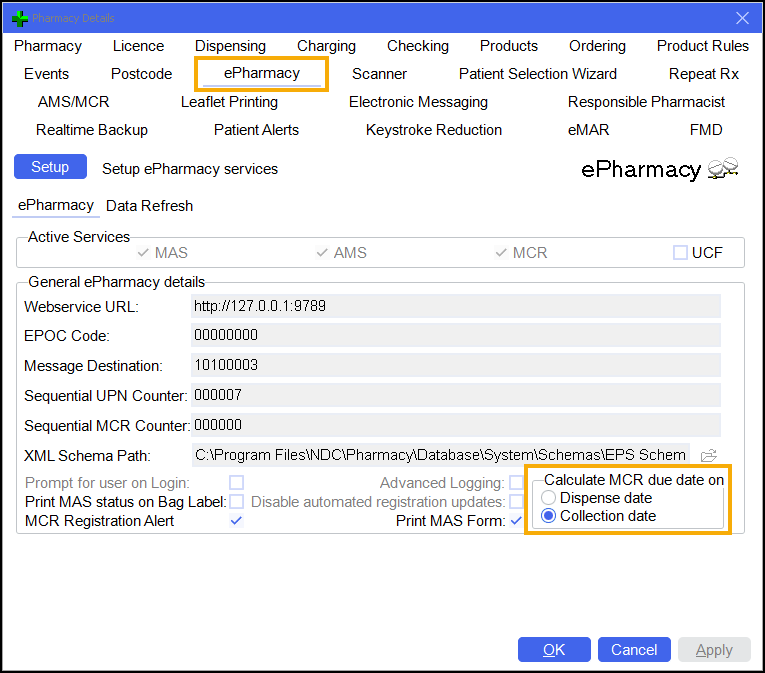The height and width of the screenshot is (673, 765).
Task: Toggle Print MAS Form checkbox
Action: 516,520
